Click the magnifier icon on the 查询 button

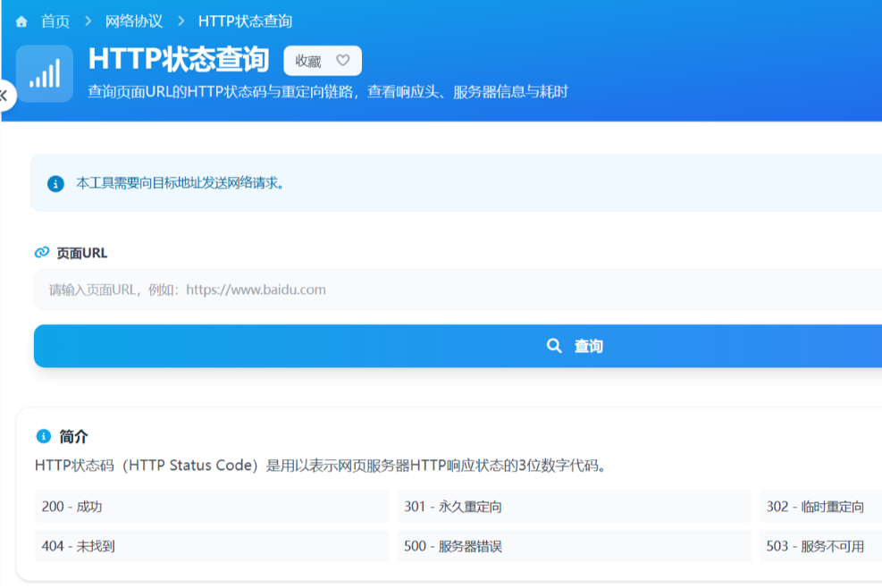(x=554, y=346)
